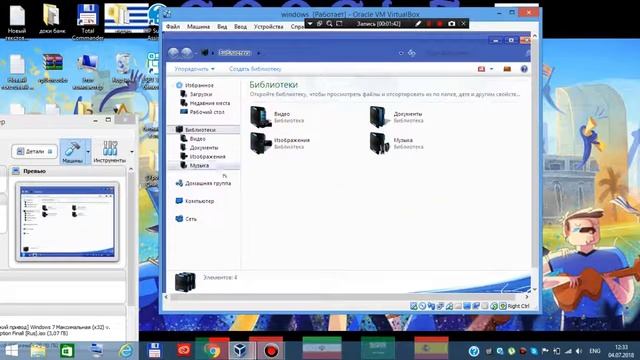Select the Видео library icon
Image resolution: width=640 pixels, height=360 pixels.
pyautogui.click(x=260, y=117)
